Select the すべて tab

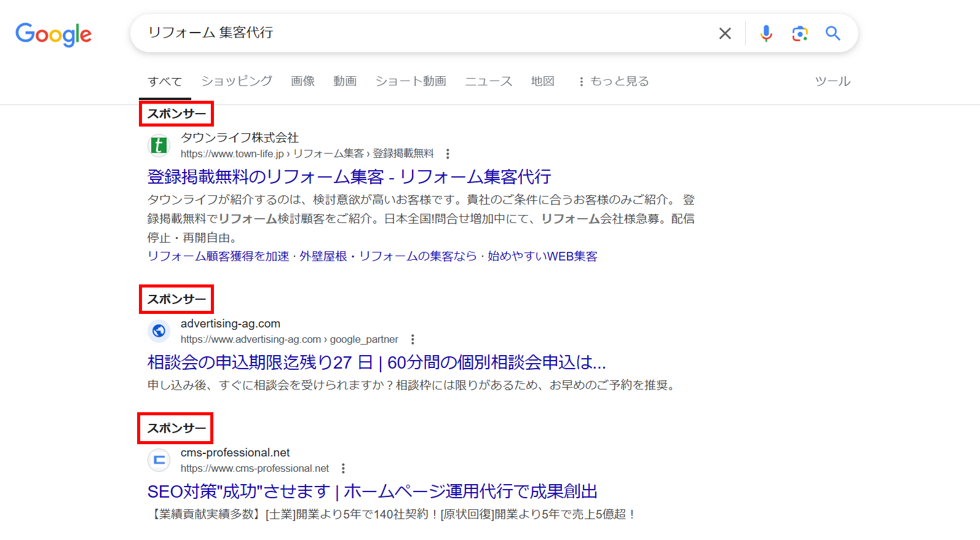click(x=165, y=82)
